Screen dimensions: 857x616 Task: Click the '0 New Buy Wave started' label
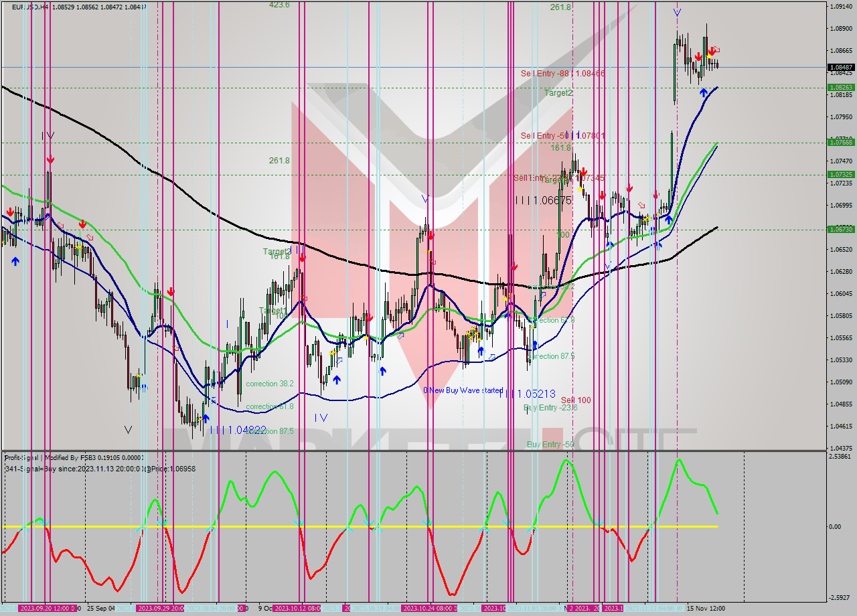(x=463, y=390)
